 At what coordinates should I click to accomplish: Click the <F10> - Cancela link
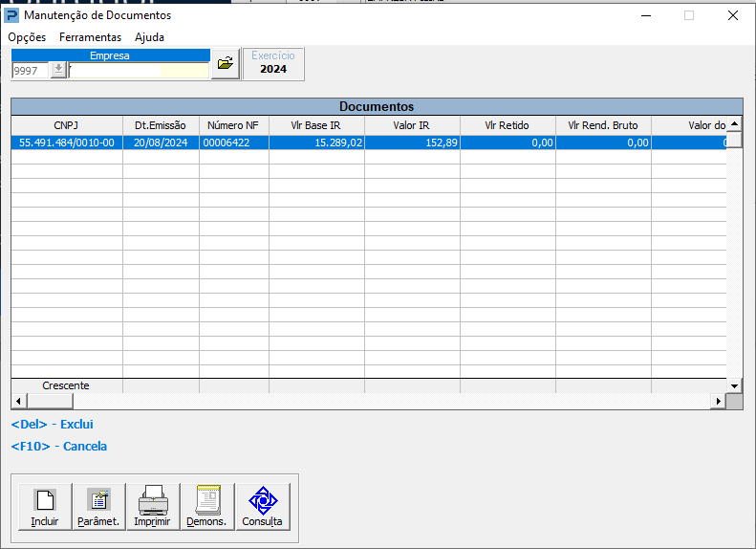pos(59,447)
